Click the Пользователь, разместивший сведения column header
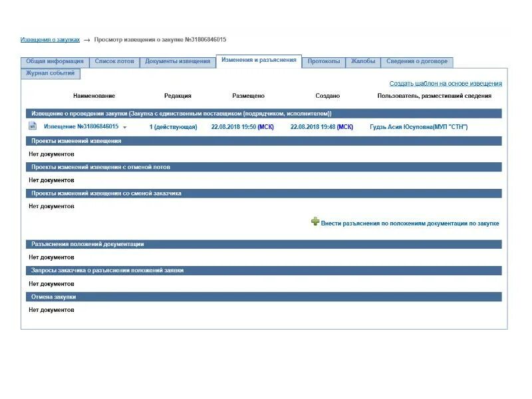Screen dimensions: 532x399 click(434, 96)
